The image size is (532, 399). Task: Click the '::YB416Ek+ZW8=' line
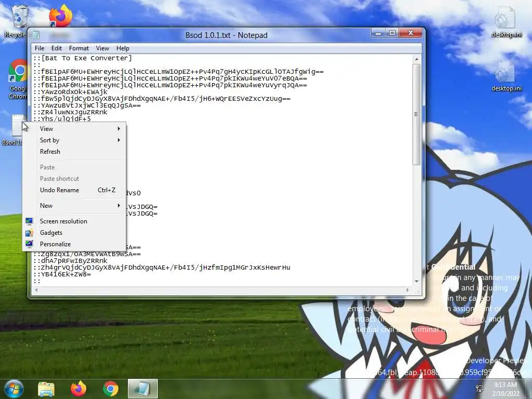coord(62,274)
